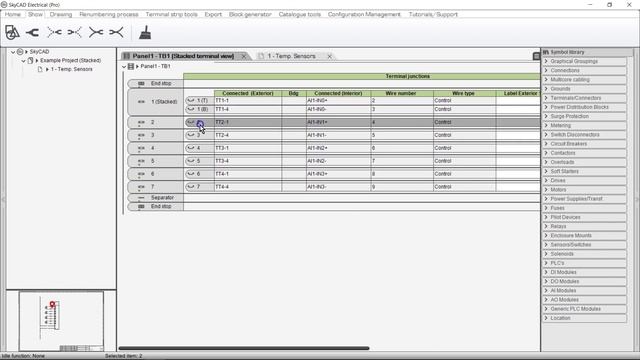Image resolution: width=640 pixels, height=360 pixels.
Task: Click the terminal strip icon next to Panel1 - TB1
Action: coord(131,66)
